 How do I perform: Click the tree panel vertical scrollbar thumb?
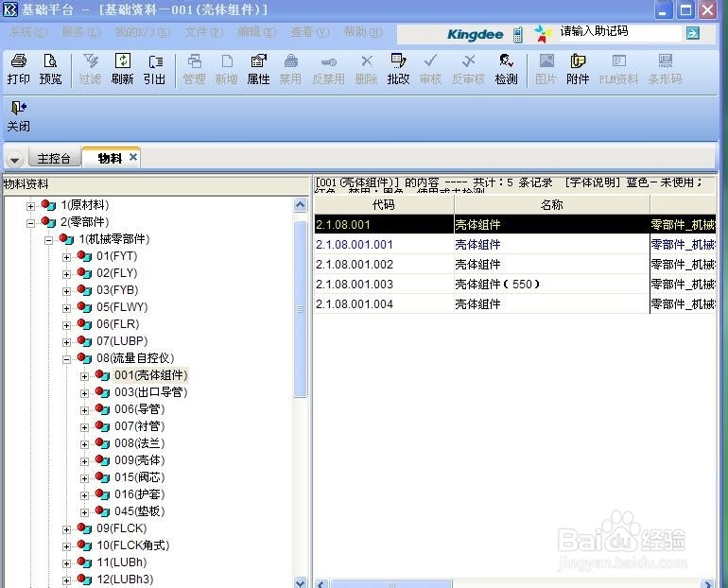click(301, 309)
